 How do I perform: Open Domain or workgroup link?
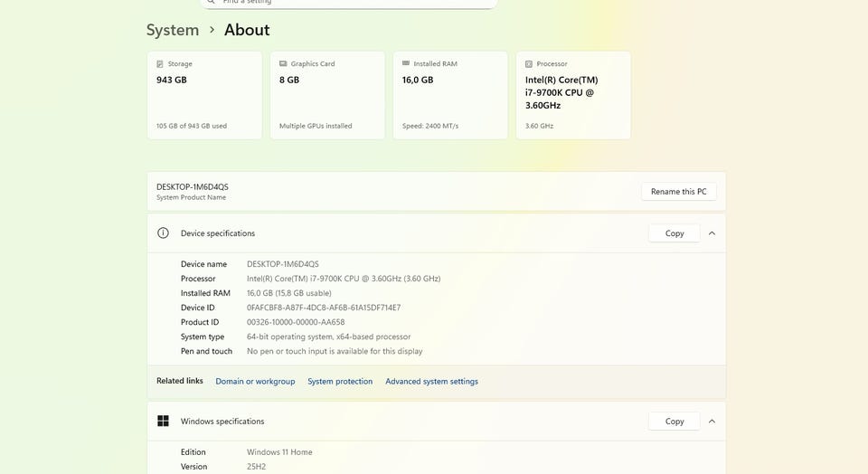[x=255, y=382]
